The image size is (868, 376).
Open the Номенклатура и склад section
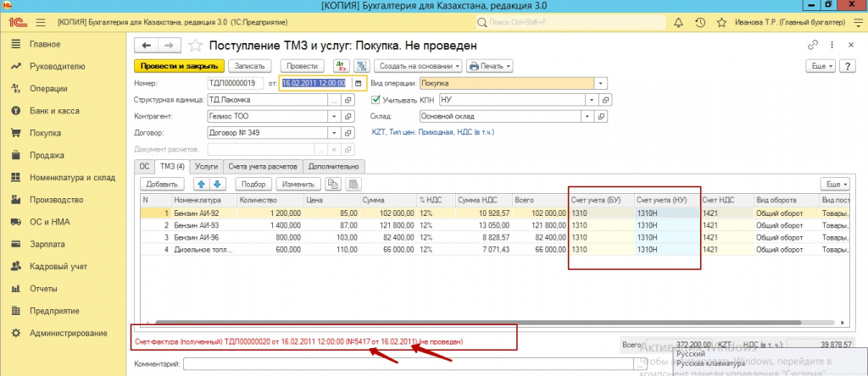coord(73,178)
